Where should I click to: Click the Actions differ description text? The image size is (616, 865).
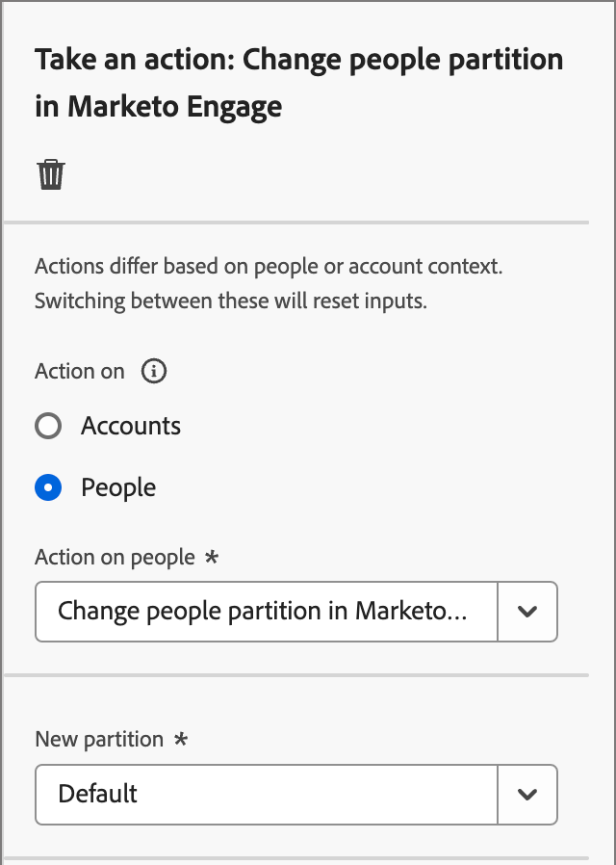pos(269,266)
